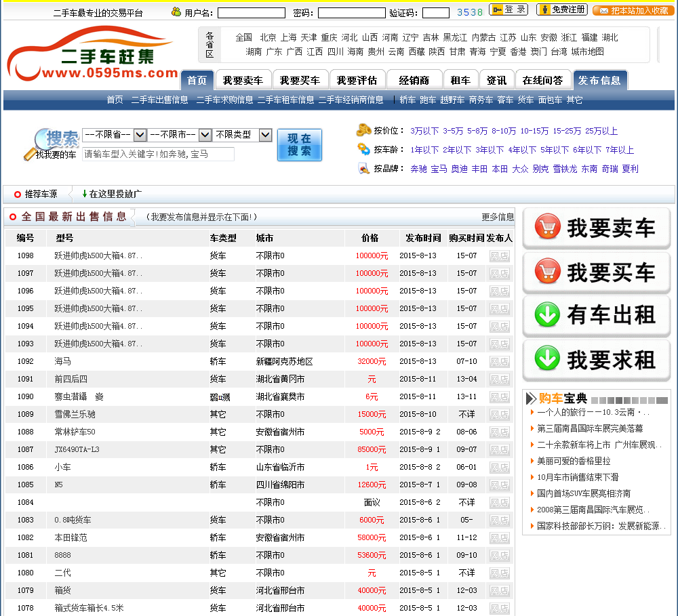Open the 我要卖车 tab
Viewport: 678px width, 616px height.
pyautogui.click(x=243, y=81)
